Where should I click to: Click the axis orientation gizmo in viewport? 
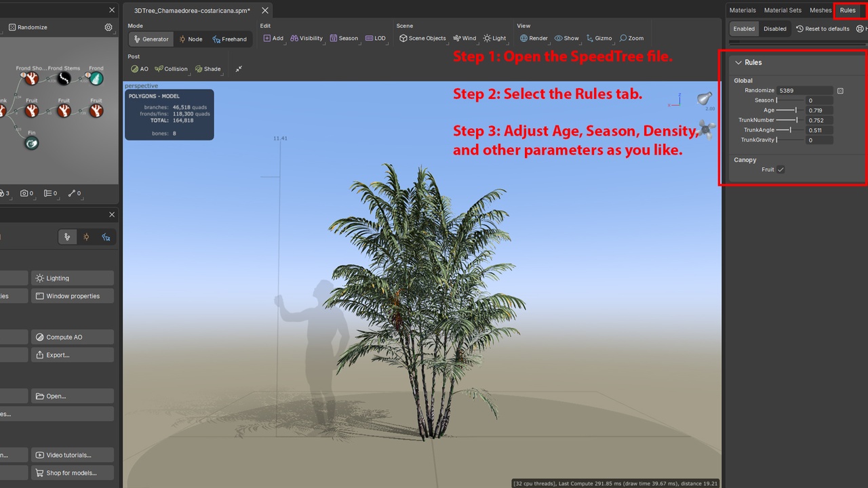[x=675, y=100]
